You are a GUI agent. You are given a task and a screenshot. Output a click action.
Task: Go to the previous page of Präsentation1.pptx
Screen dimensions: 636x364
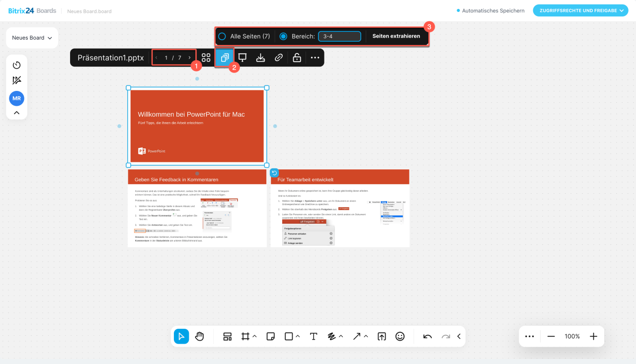pyautogui.click(x=157, y=58)
